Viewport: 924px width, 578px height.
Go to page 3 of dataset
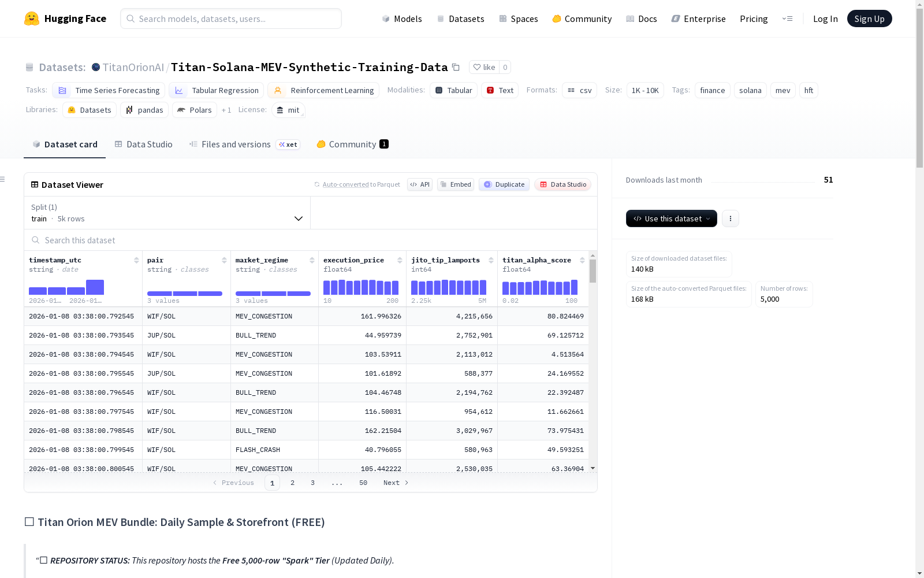312,483
